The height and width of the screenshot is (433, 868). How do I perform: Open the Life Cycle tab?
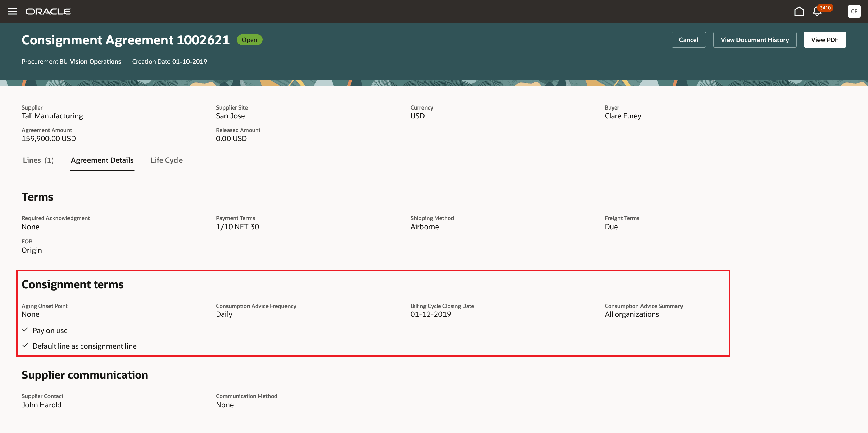[166, 160]
